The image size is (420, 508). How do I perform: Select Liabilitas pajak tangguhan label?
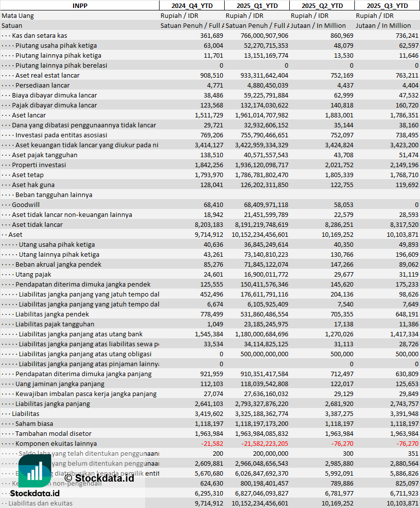click(55, 324)
